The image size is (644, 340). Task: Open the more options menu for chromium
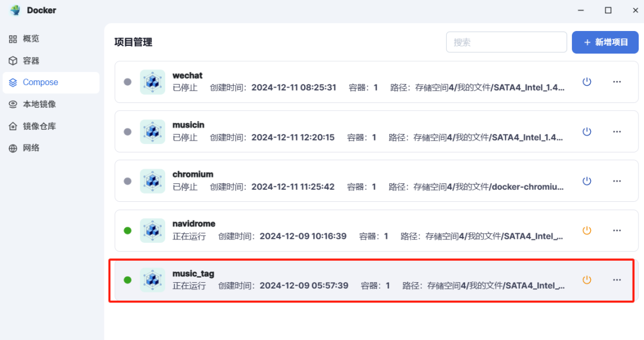[617, 181]
